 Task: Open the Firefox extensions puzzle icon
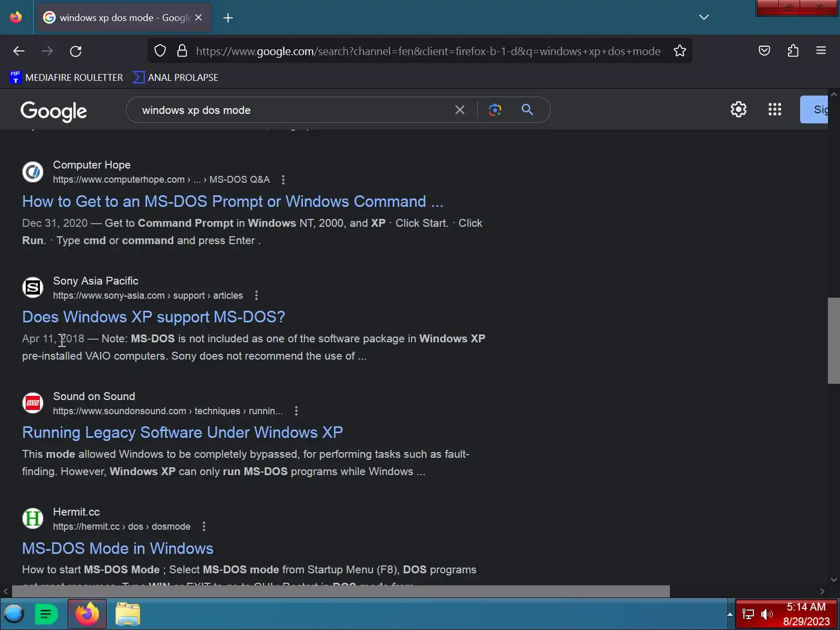tap(793, 51)
